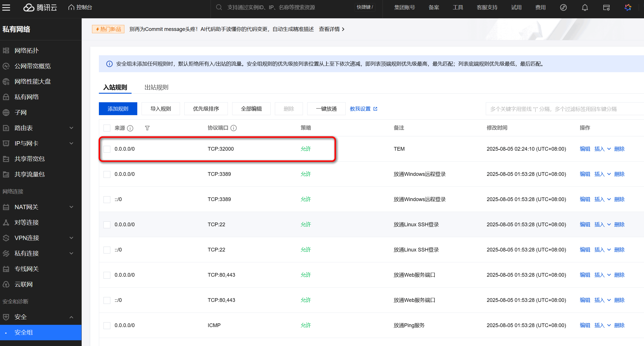This screenshot has width=644, height=346.
Task: Click the 添加规则 button
Action: pos(118,109)
